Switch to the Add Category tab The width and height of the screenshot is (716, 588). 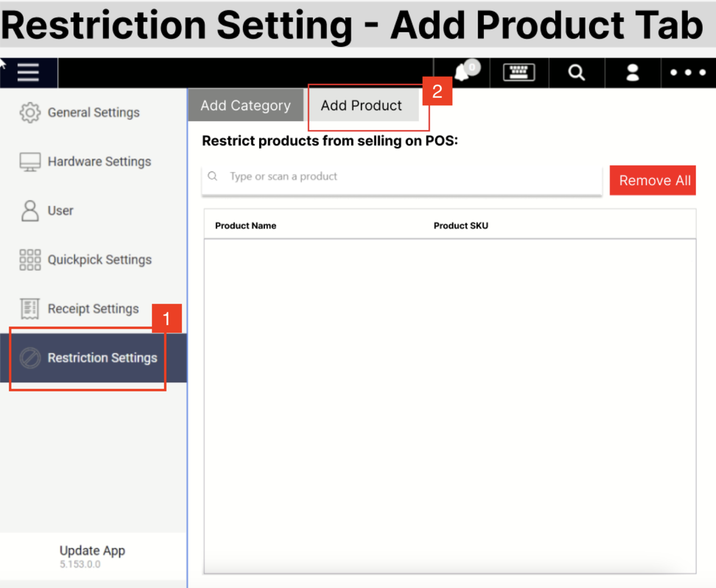[x=246, y=105]
